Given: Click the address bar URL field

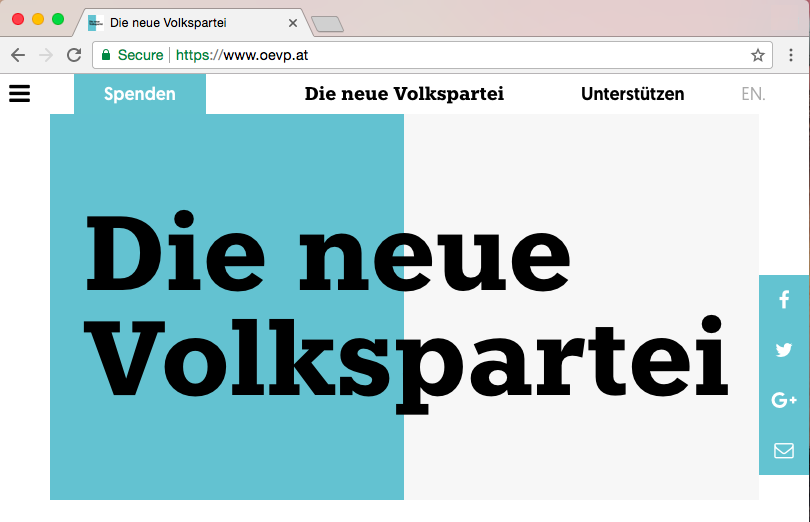Looking at the screenshot, I should 432,55.
